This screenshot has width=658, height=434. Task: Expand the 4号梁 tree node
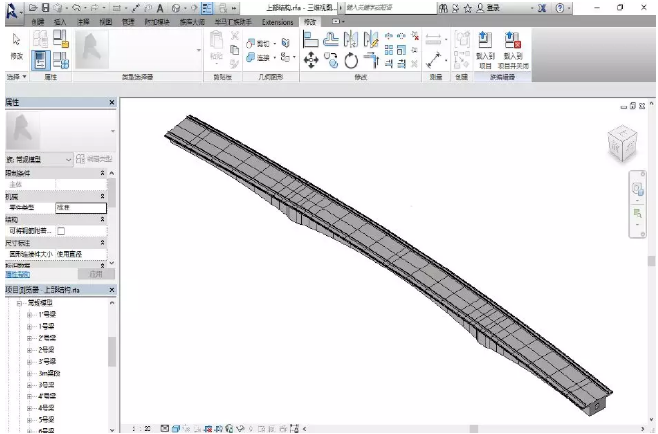point(29,408)
